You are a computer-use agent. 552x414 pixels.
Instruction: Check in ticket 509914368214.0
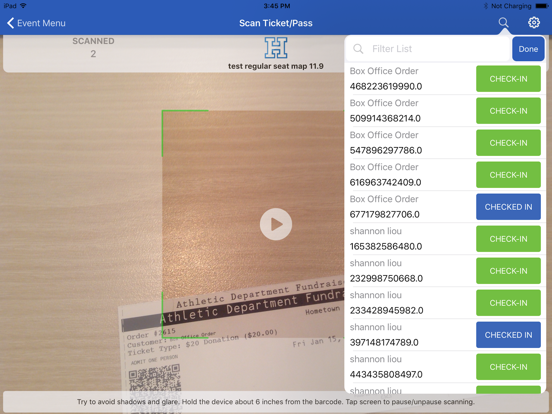(x=508, y=111)
